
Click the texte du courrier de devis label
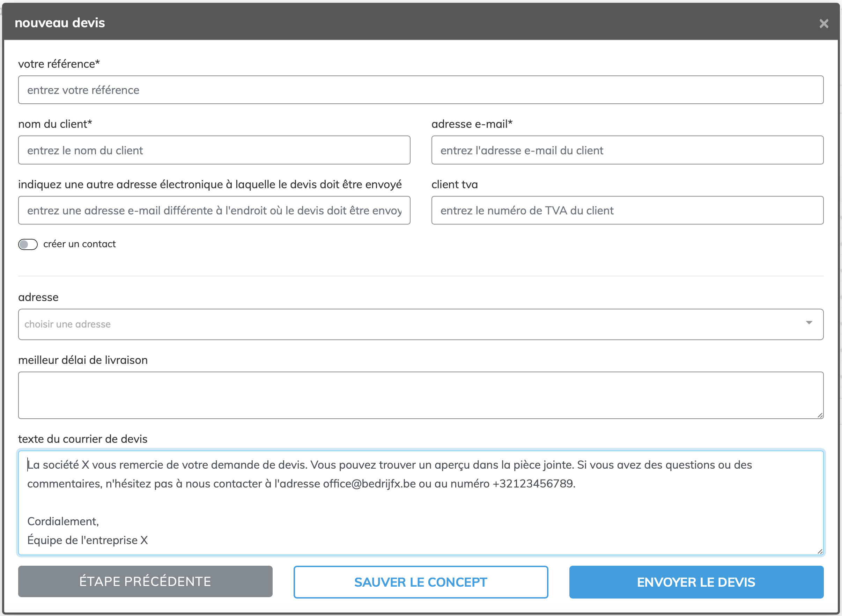point(83,439)
